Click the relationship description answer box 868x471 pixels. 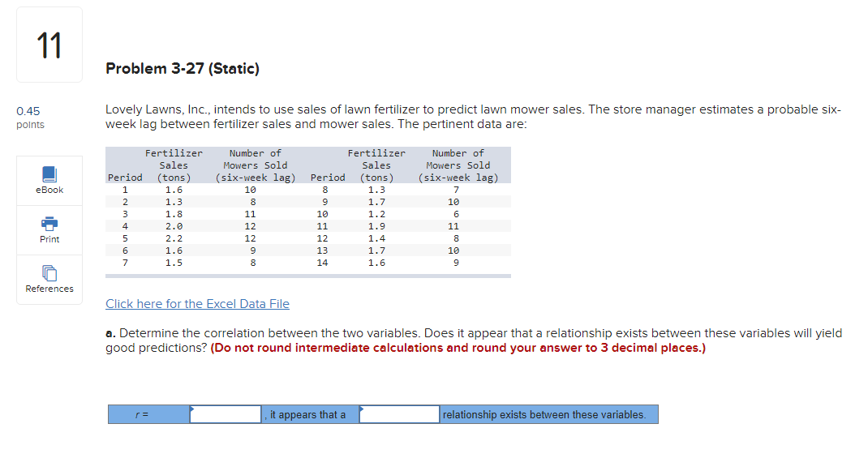click(402, 413)
